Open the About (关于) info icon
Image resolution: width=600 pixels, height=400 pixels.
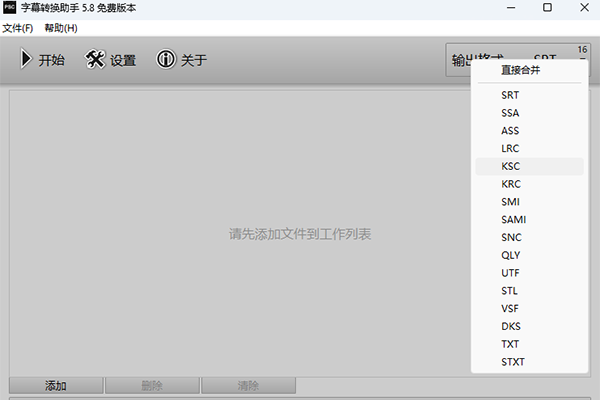click(x=166, y=60)
